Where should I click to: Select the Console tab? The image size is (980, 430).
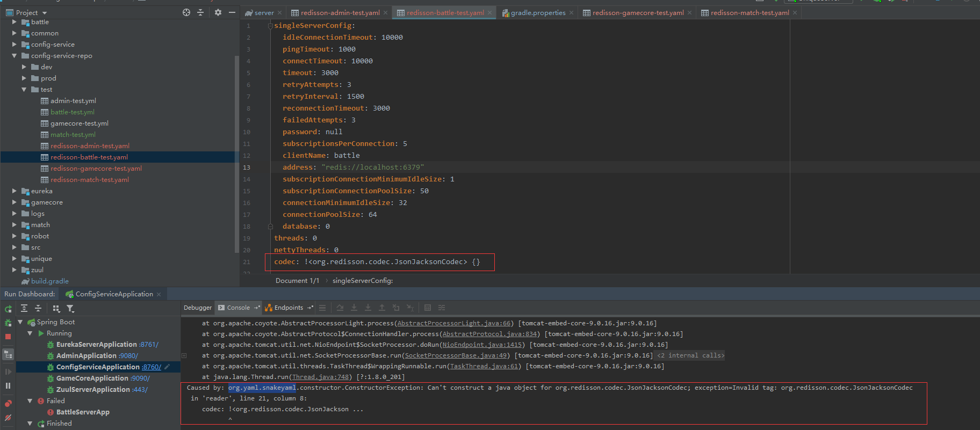coord(239,308)
